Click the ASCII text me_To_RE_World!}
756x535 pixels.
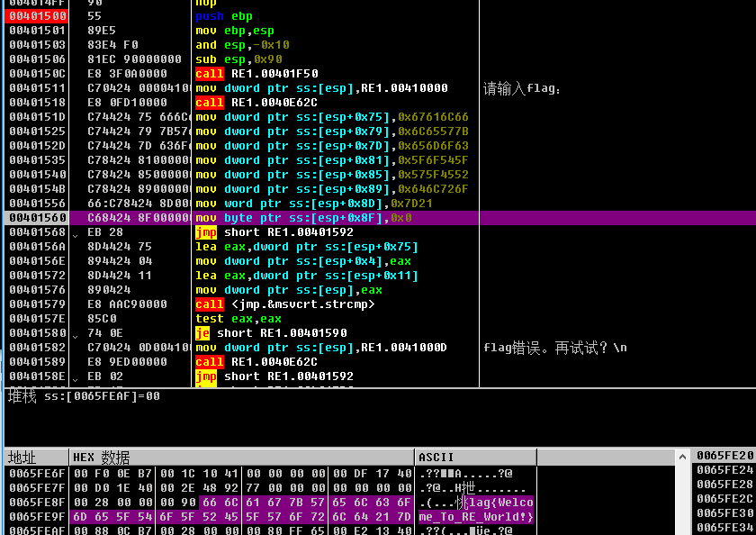coord(476,517)
